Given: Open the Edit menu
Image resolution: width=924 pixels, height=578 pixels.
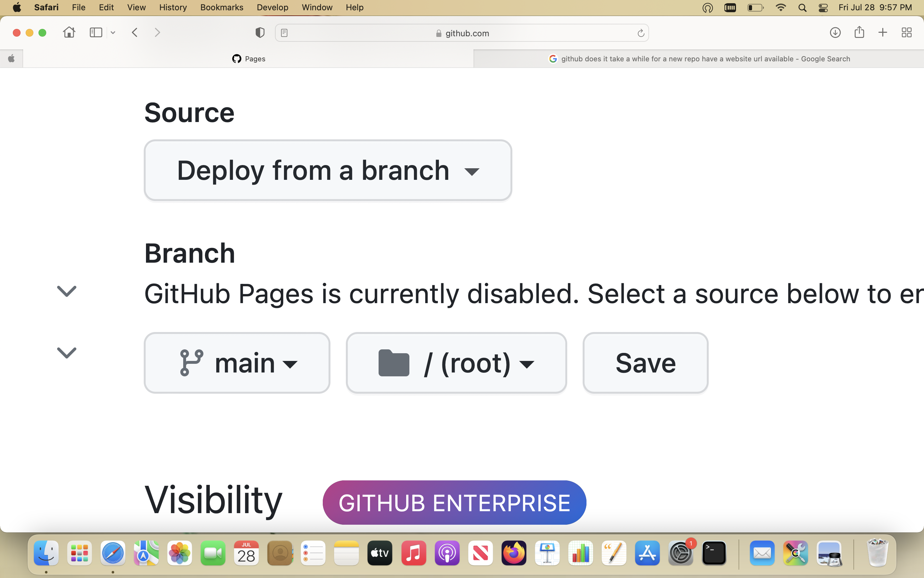Looking at the screenshot, I should [106, 8].
